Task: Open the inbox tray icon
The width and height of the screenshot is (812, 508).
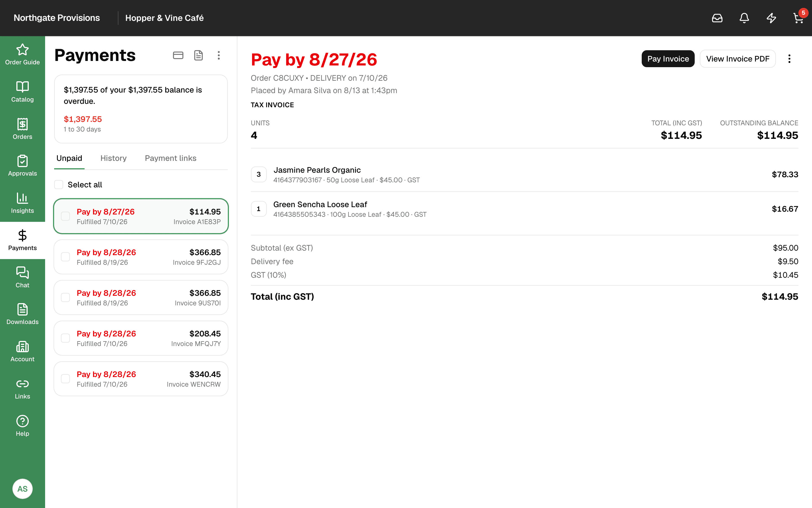Action: pyautogui.click(x=717, y=18)
